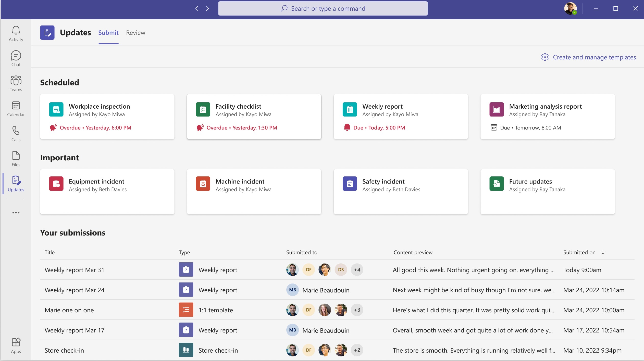Viewport: 644px width, 361px height.
Task: Navigate to Chat icon in sidebar
Action: 16,58
